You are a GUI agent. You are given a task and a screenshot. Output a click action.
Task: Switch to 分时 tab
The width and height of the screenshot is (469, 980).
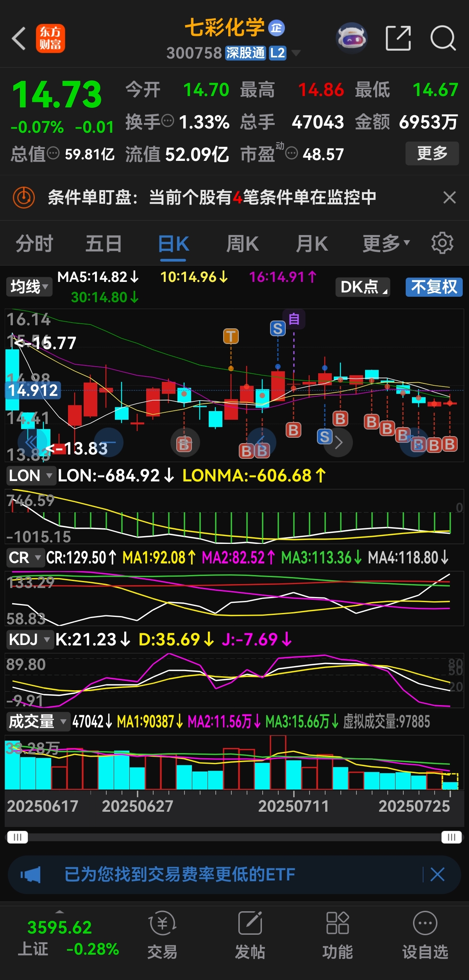pyautogui.click(x=34, y=244)
